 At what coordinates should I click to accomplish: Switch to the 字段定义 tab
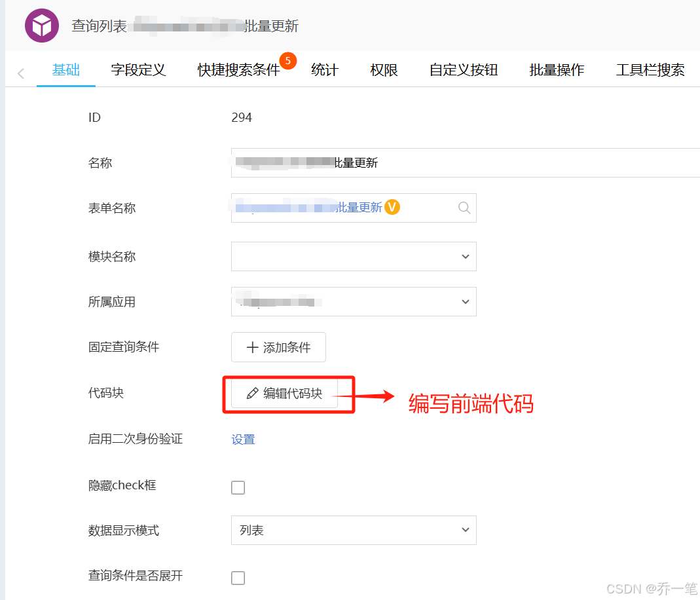[x=138, y=70]
